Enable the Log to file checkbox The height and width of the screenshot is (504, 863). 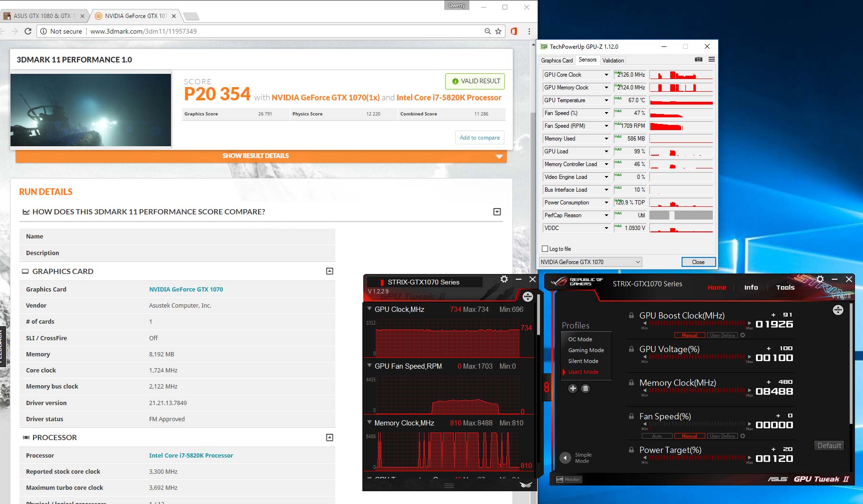pos(545,249)
